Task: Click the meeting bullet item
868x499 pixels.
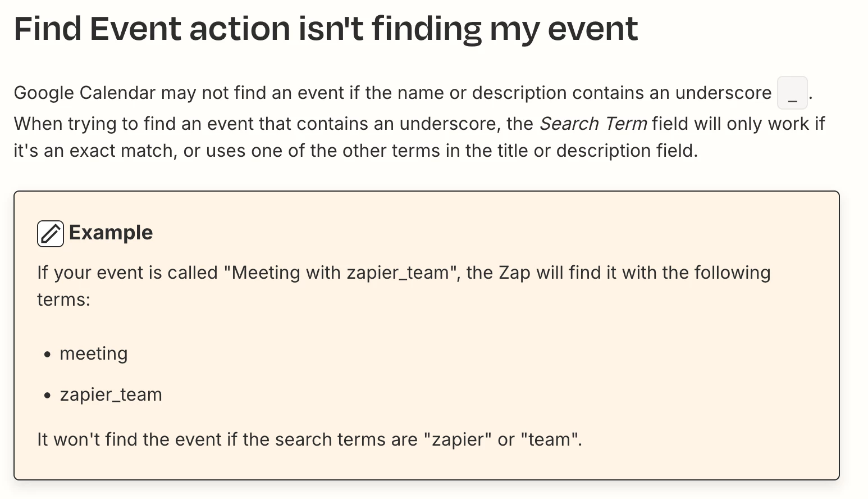Action: pos(94,353)
